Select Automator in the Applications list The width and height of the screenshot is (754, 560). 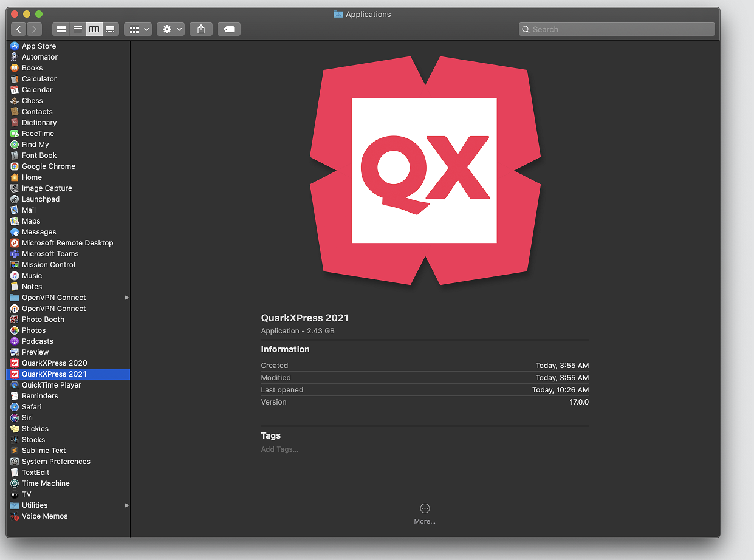40,56
